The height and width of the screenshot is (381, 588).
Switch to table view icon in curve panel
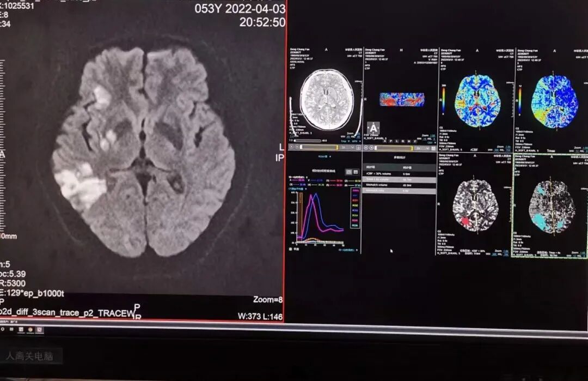point(356,172)
